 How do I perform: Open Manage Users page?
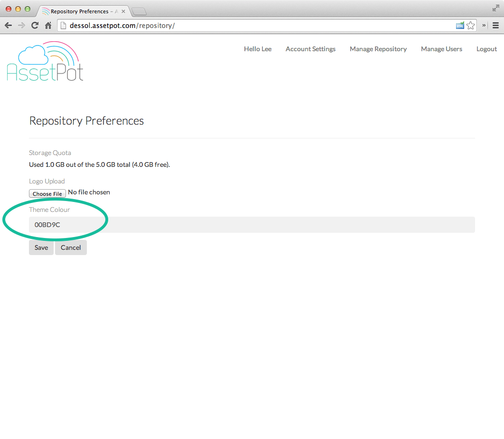[442, 49]
